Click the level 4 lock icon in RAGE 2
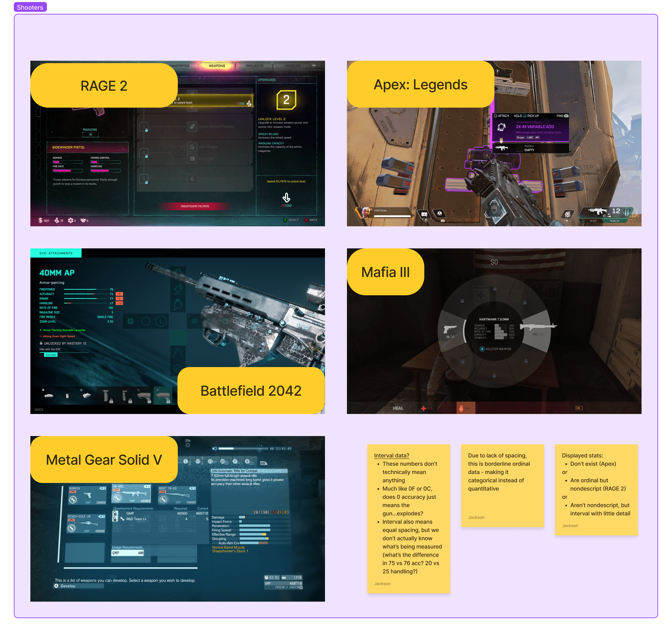This screenshot has height=632, width=672. coord(146,156)
